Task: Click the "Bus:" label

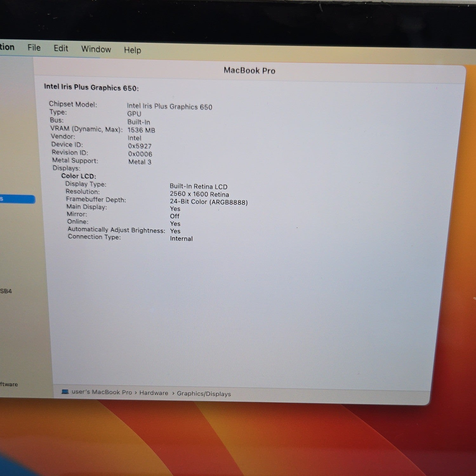Action: point(57,120)
